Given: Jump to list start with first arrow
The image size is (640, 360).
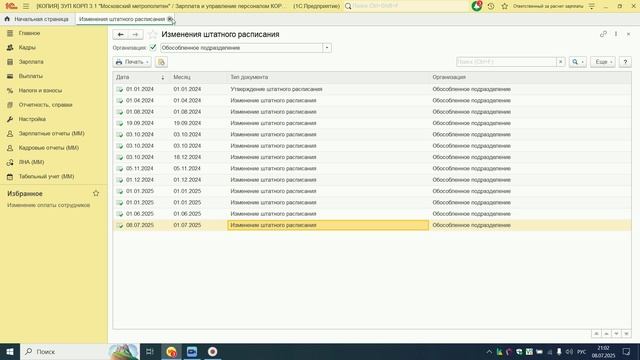Looking at the screenshot, I should pos(596,334).
